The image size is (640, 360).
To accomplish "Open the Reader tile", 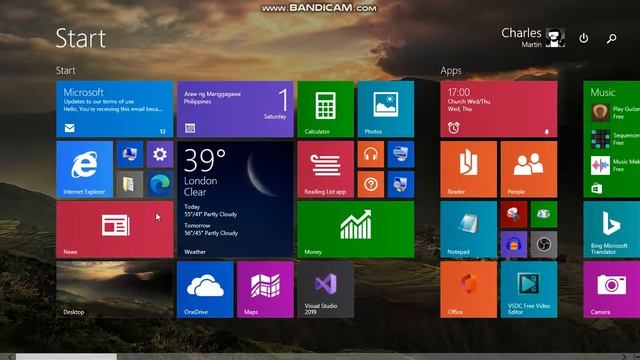I will click(x=469, y=169).
